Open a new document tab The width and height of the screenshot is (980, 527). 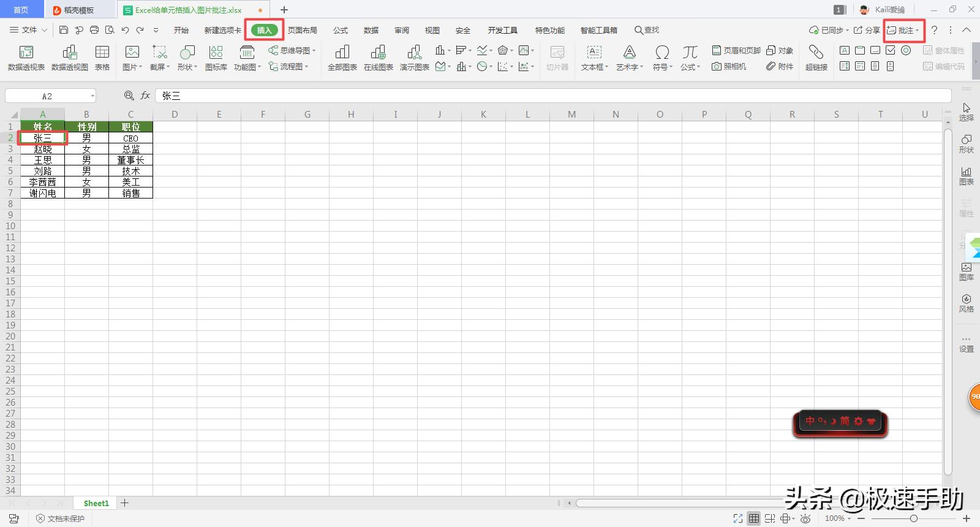click(284, 10)
